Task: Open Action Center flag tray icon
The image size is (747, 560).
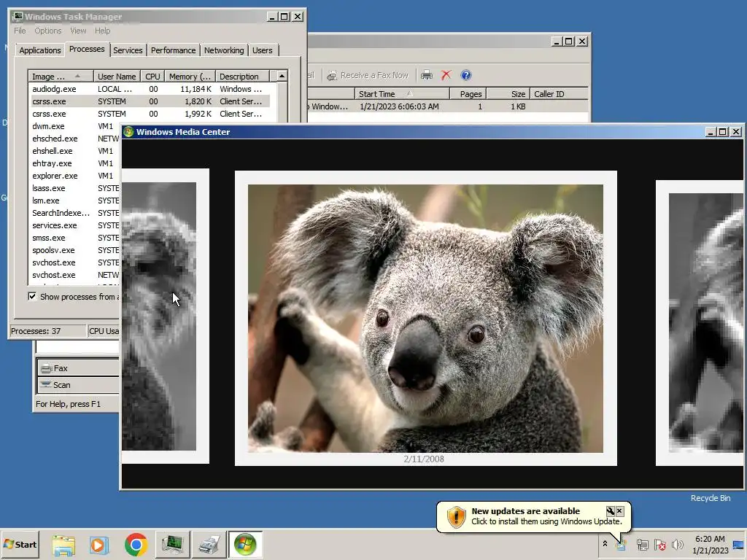Action: (x=659, y=544)
